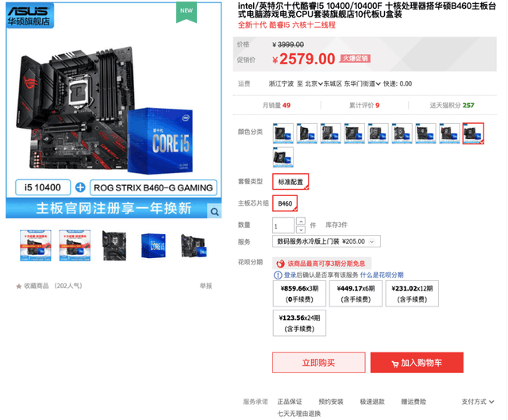The image size is (508, 420).
Task: Select the third color variant thumbnail
Action: (330, 133)
